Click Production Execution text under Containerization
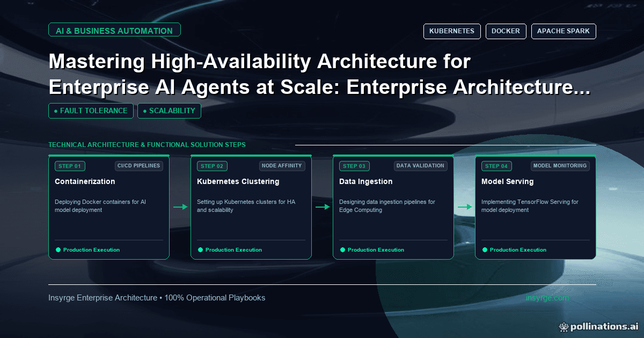Screen dimensions: 644x338 (x=91, y=250)
